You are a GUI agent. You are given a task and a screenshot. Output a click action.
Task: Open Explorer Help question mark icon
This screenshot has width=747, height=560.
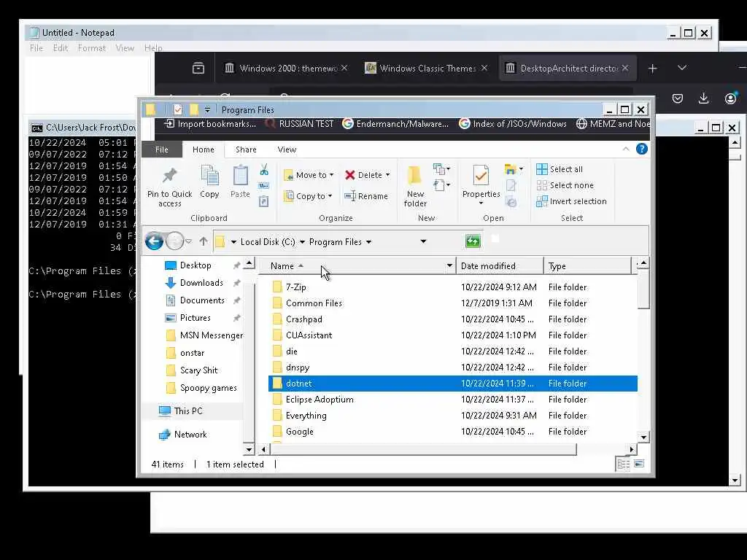coord(642,149)
